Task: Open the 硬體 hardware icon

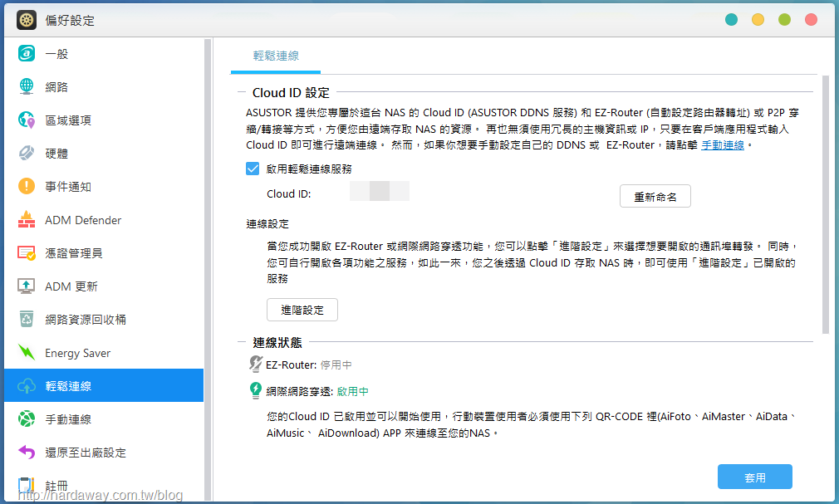Action: (x=27, y=153)
